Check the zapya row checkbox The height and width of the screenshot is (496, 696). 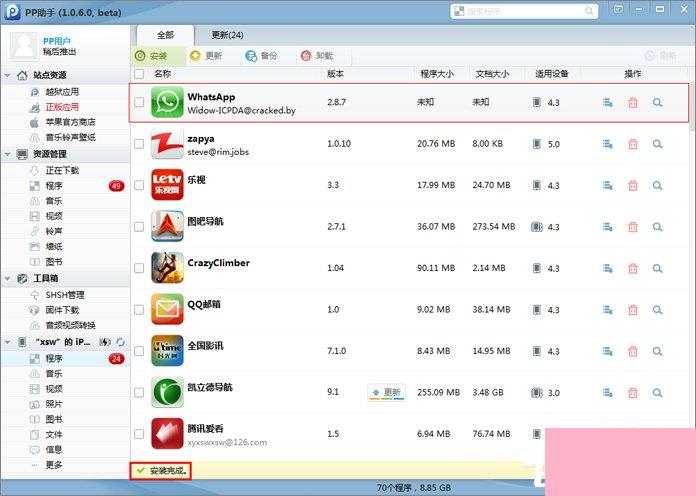(139, 143)
